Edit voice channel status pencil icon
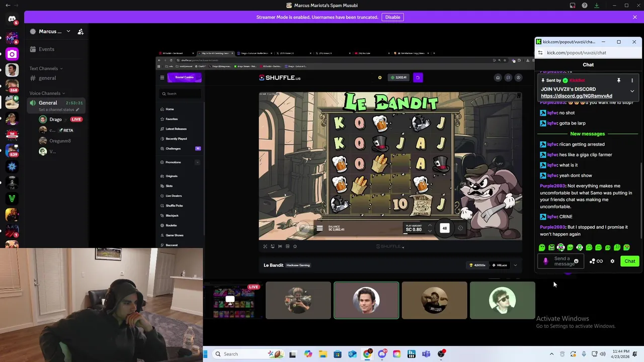The image size is (644, 362). click(77, 110)
